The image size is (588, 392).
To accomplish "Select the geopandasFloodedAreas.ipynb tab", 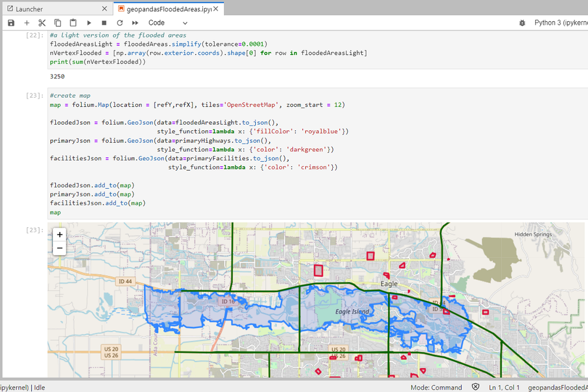I will (166, 9).
